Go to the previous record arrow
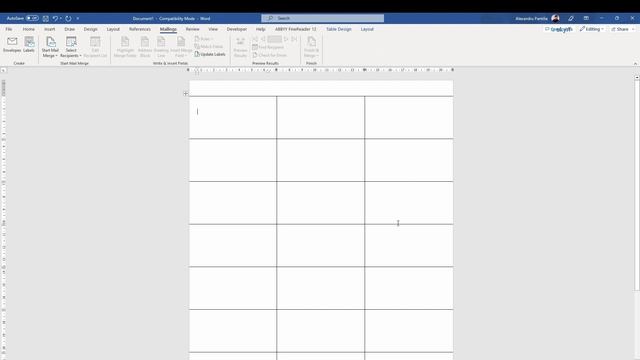The width and height of the screenshot is (640, 360). (263, 39)
